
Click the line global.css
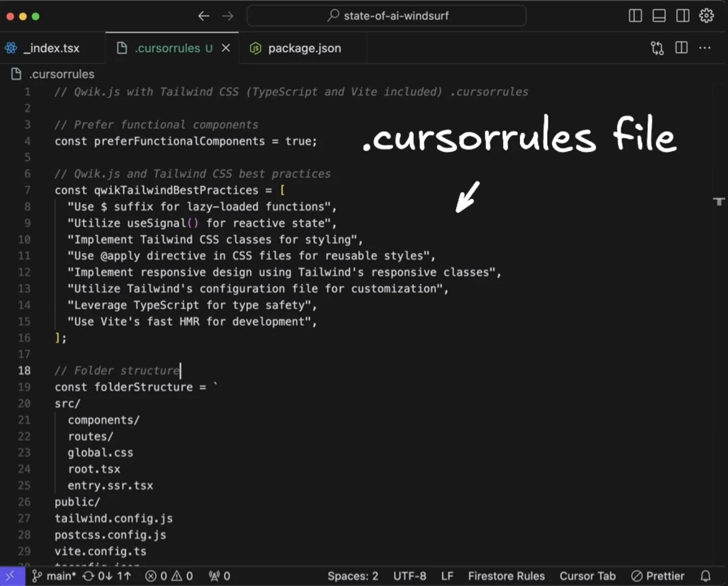pyautogui.click(x=100, y=452)
